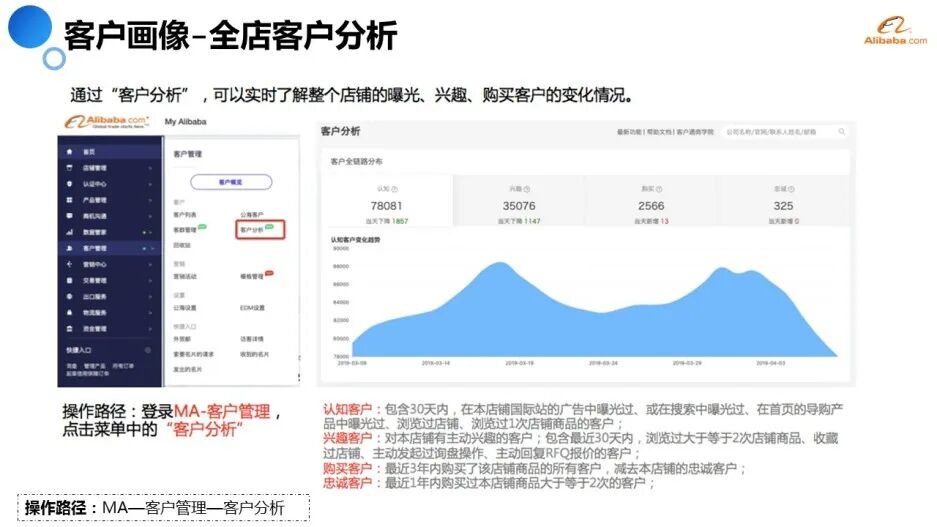Click the 客户全链路分布 heading
The height and width of the screenshot is (527, 937).
point(357,161)
